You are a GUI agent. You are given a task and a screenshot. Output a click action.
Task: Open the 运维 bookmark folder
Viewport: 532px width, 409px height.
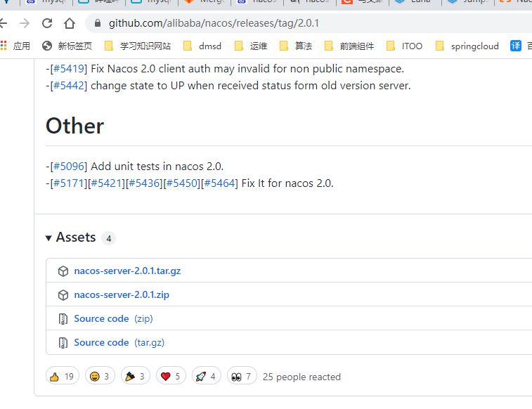click(251, 46)
